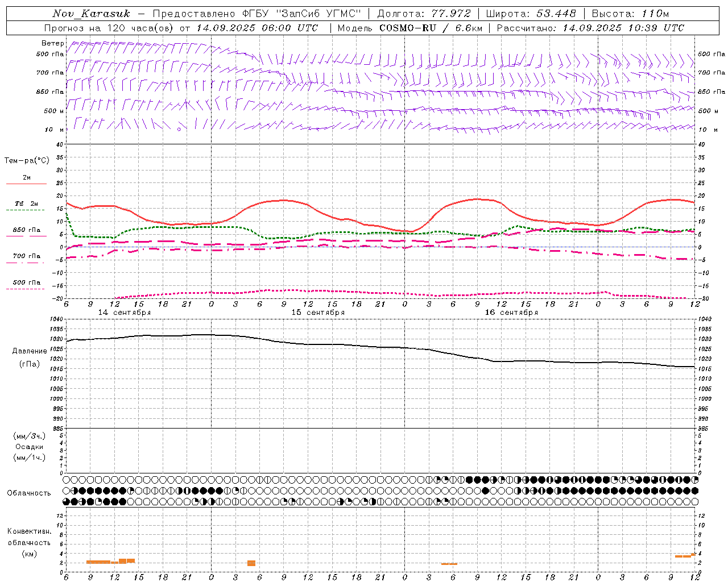Click the 'Модель COSMO-RU / 6.6км' model label
728x582 pixels.
[409, 28]
